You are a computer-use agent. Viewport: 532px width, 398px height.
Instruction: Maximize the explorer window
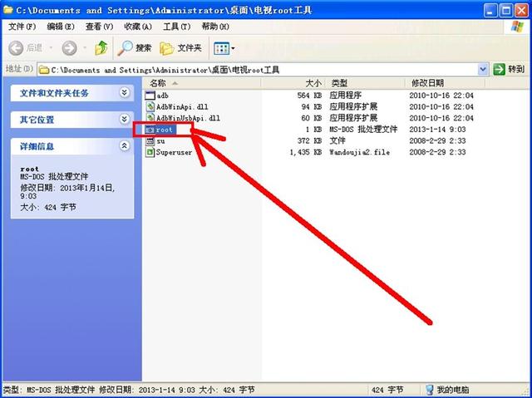(x=506, y=11)
